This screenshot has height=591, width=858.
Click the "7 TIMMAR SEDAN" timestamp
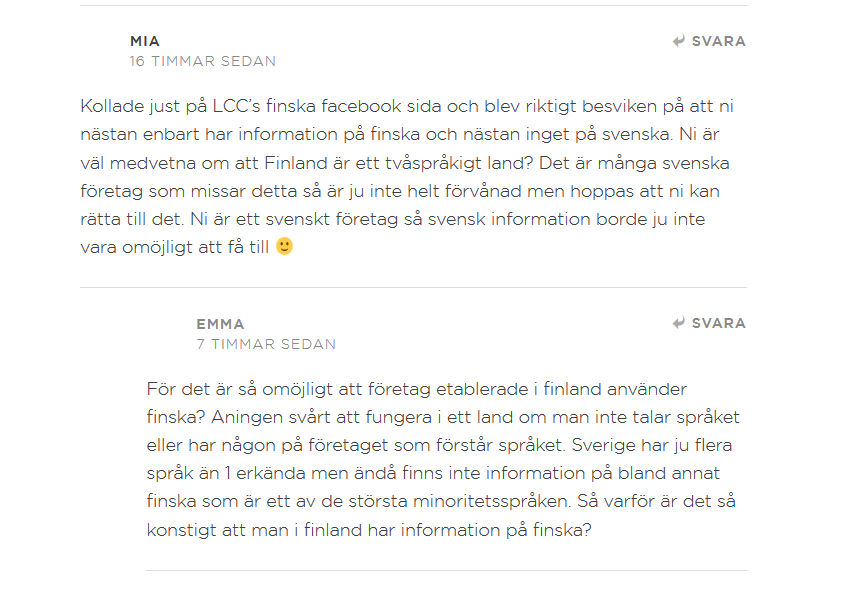[266, 344]
